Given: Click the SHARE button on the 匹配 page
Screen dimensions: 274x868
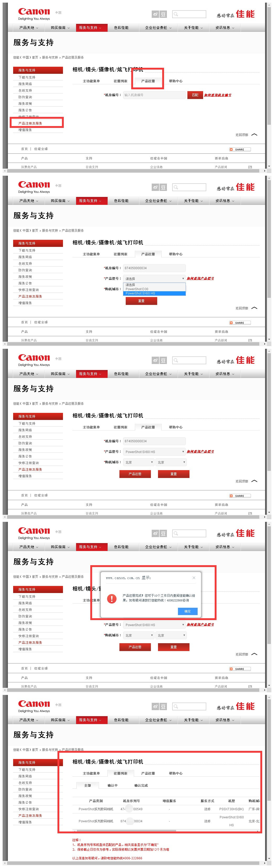Looking at the screenshot, I should [x=240, y=150].
